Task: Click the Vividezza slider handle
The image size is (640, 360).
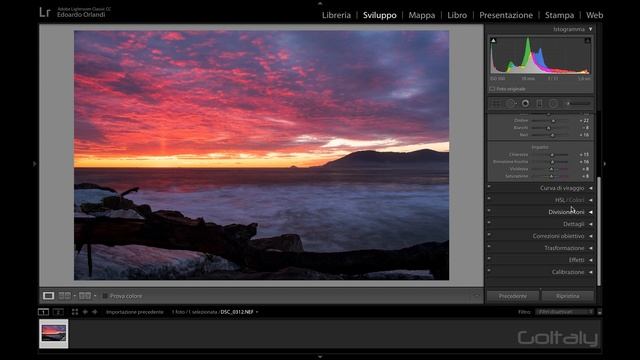Action: 551,169
